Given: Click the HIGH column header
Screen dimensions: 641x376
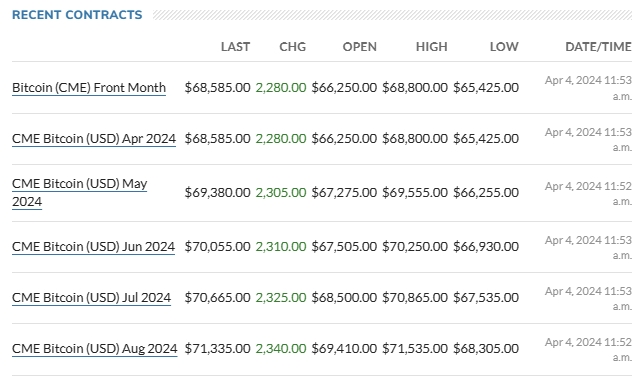Looking at the screenshot, I should pos(432,47).
